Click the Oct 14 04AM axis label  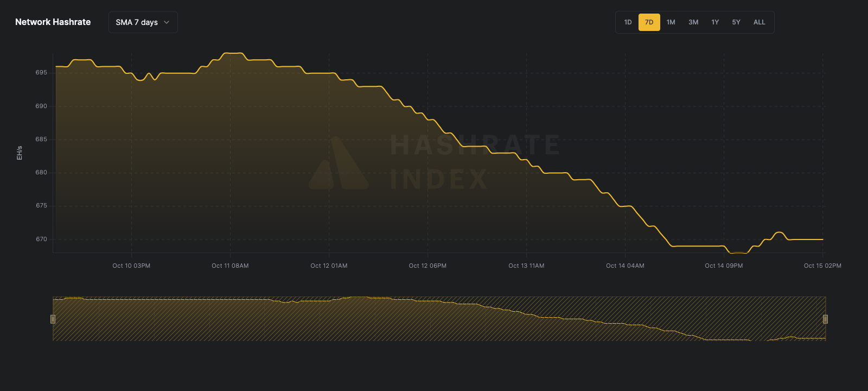[x=625, y=266]
